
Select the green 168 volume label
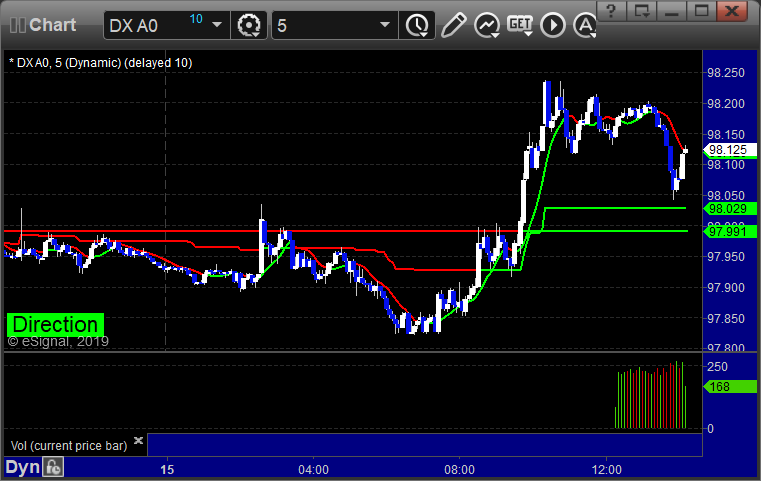pyautogui.click(x=722, y=387)
